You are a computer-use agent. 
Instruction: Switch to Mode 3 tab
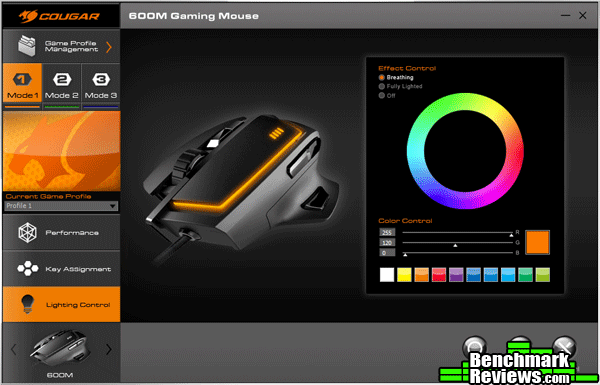coord(101,83)
